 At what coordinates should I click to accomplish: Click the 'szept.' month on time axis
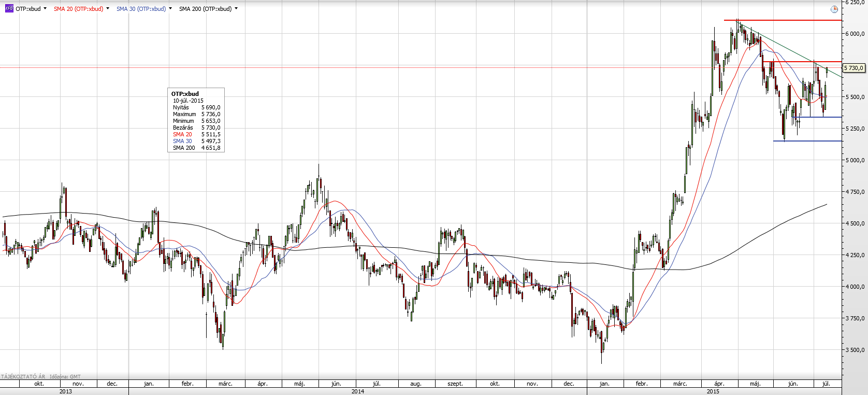tap(455, 384)
